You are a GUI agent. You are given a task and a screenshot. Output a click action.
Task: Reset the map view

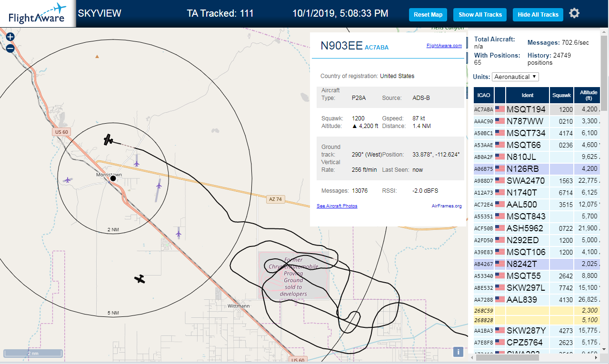pos(428,15)
